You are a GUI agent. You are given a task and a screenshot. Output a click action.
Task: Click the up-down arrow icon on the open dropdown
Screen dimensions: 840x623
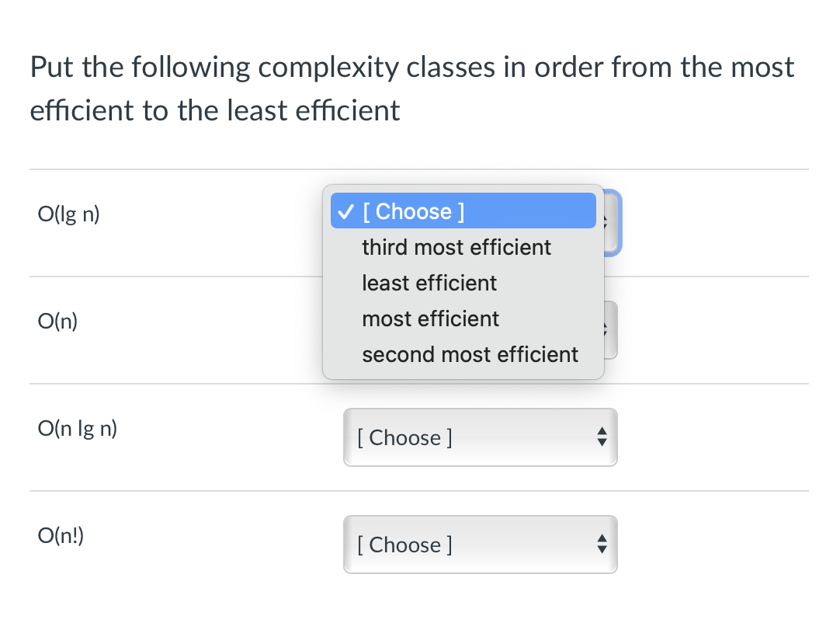point(605,222)
